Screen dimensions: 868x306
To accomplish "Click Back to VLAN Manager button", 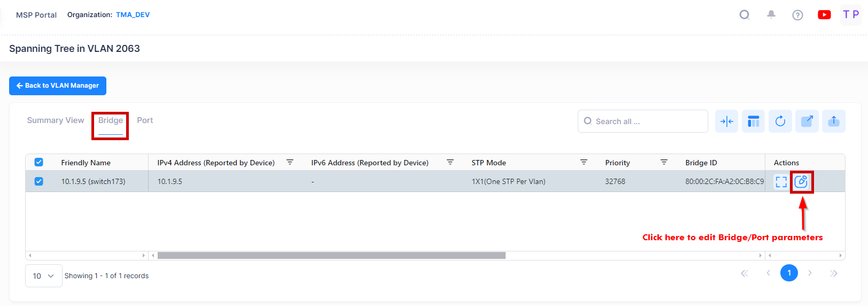I will pyautogui.click(x=58, y=86).
